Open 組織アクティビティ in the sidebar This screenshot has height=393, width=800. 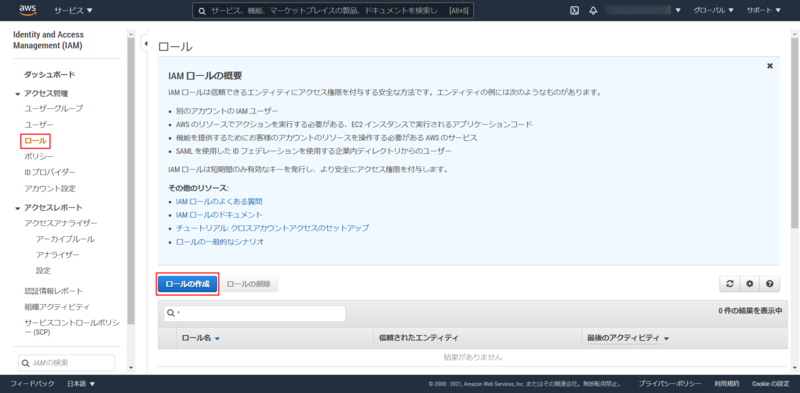click(57, 307)
